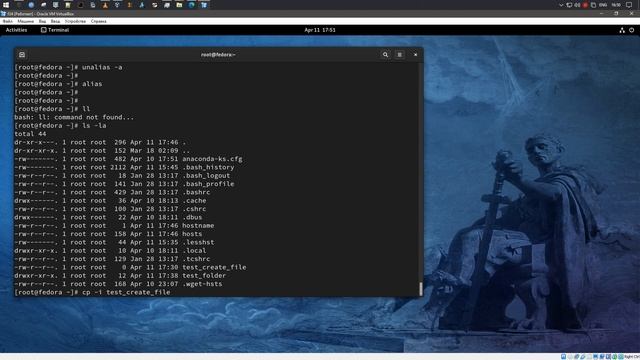This screenshot has width=640, height=360.
Task: Click the .wget-hsts file name
Action: 202,284
